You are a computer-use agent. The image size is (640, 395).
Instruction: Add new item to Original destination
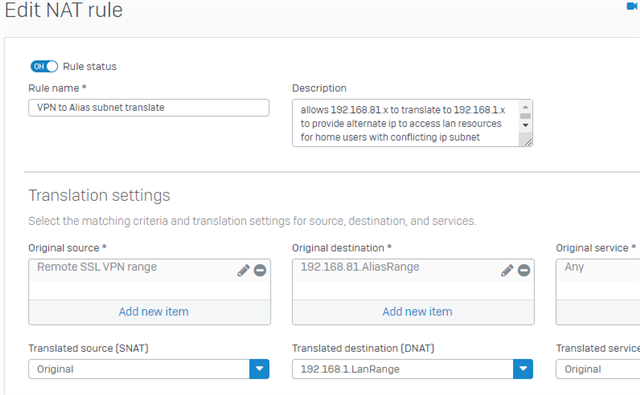(x=417, y=312)
